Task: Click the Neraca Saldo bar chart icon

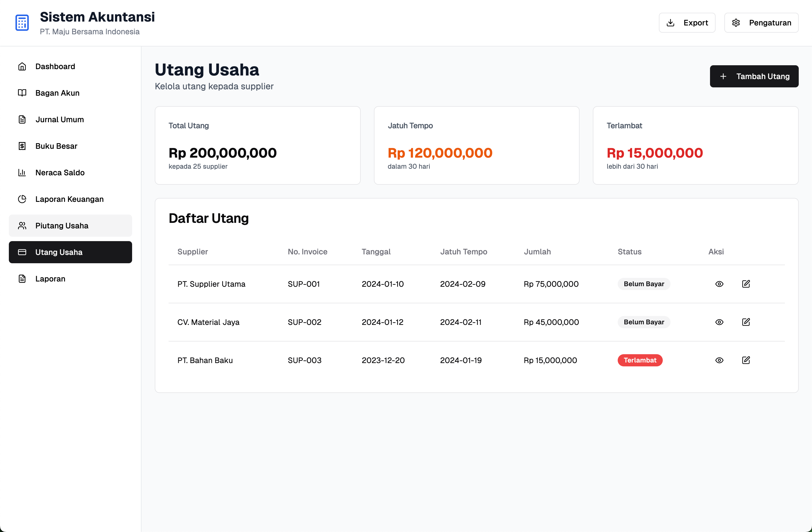Action: click(22, 173)
